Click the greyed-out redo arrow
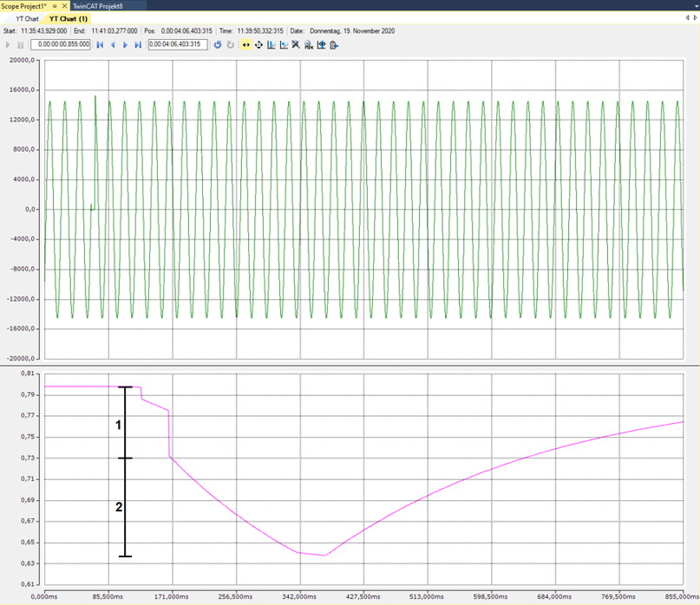This screenshot has height=605, width=700. 231,44
